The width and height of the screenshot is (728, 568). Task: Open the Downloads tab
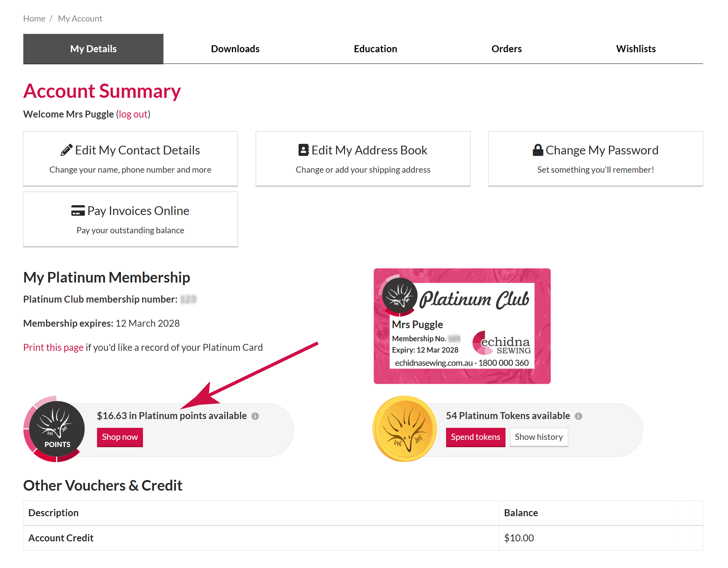(235, 49)
